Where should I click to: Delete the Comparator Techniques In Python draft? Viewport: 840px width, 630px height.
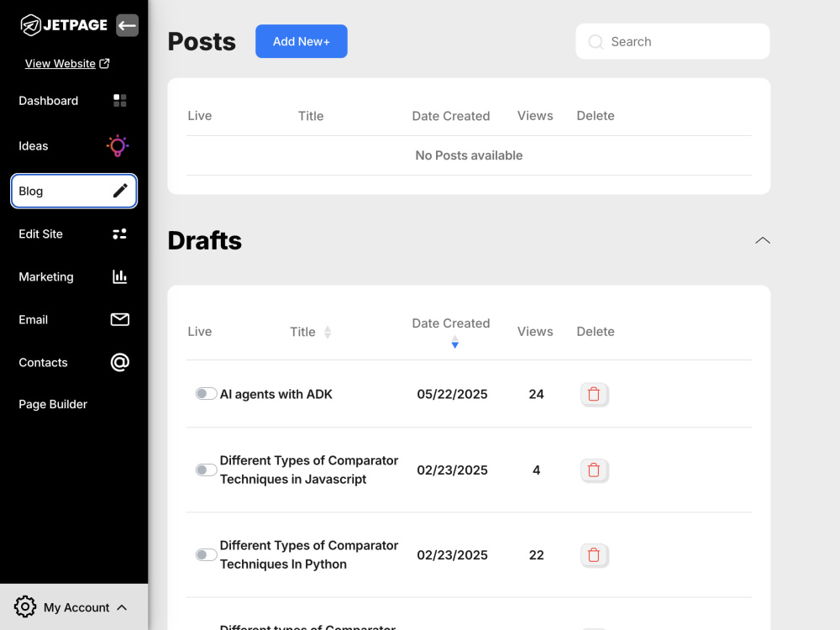point(594,554)
